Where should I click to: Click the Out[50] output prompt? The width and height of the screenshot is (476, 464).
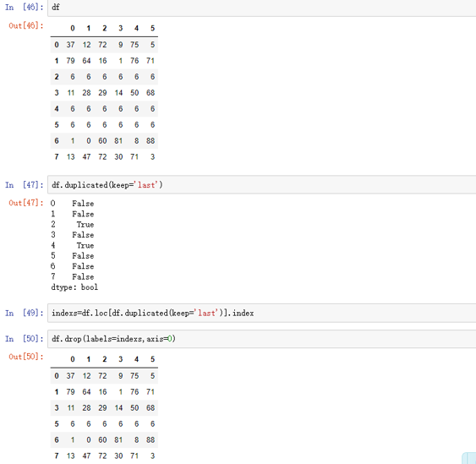[x=26, y=357]
